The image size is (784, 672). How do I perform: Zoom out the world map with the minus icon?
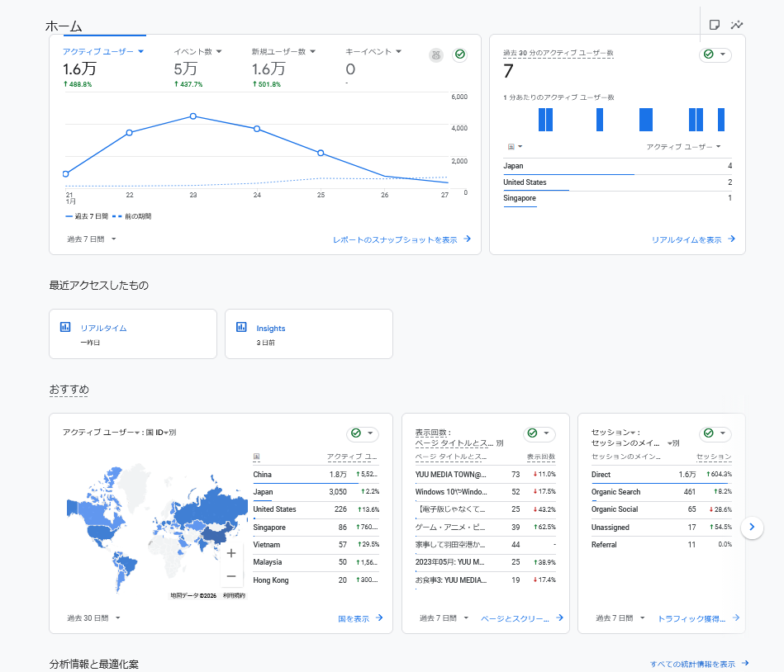(231, 575)
